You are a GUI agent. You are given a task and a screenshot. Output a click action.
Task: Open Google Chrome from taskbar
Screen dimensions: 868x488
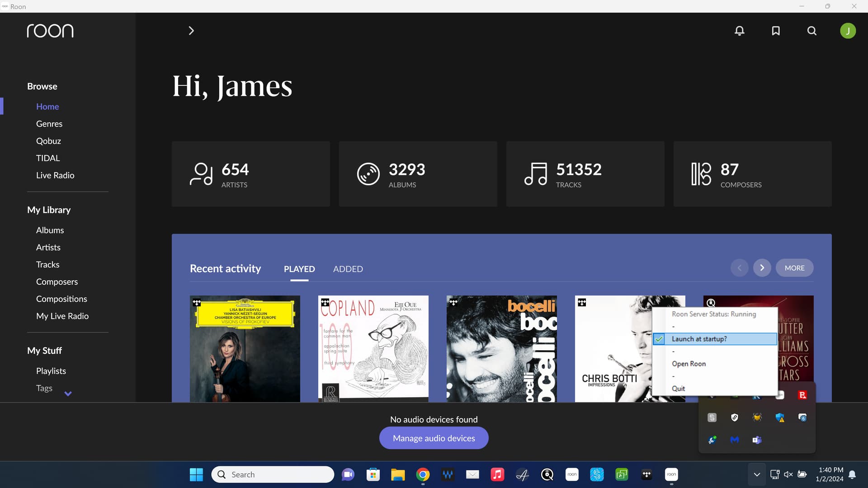pos(423,474)
